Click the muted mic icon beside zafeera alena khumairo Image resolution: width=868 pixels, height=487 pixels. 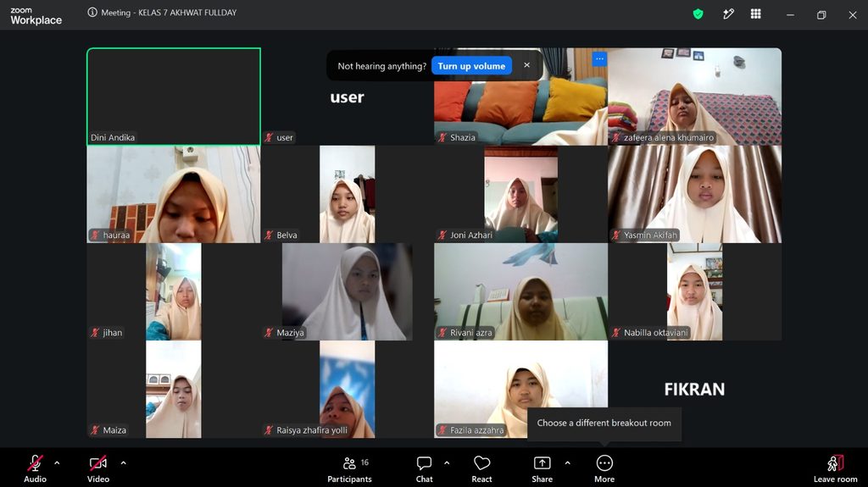616,137
